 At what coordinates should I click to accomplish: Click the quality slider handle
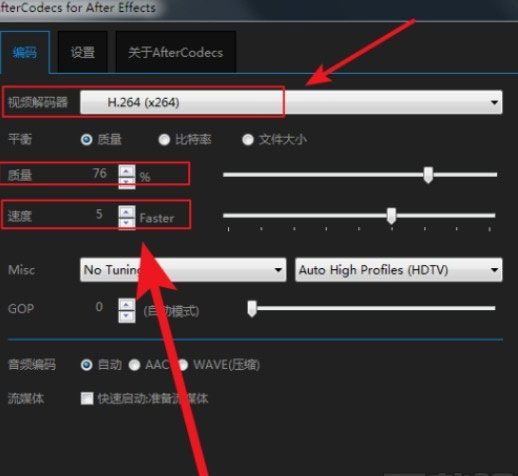point(428,175)
